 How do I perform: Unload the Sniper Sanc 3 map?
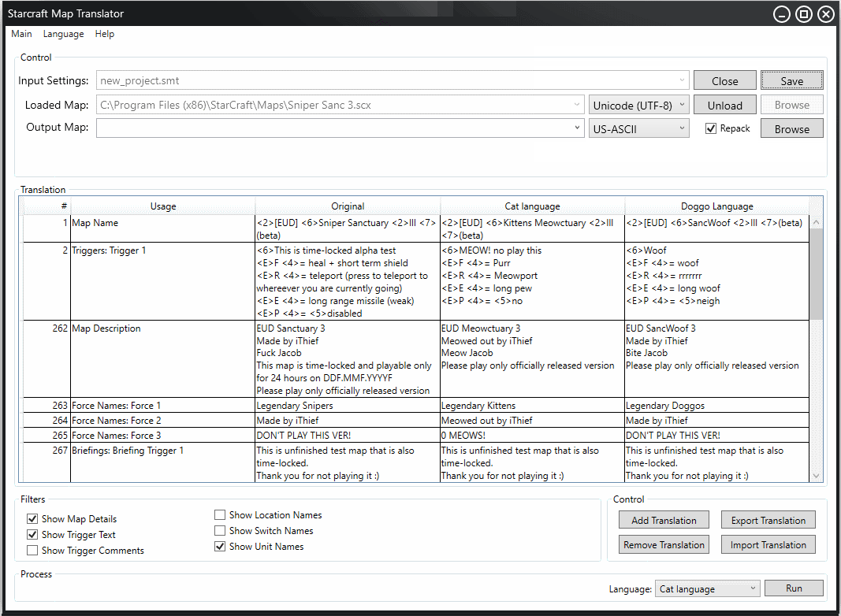[x=724, y=104]
